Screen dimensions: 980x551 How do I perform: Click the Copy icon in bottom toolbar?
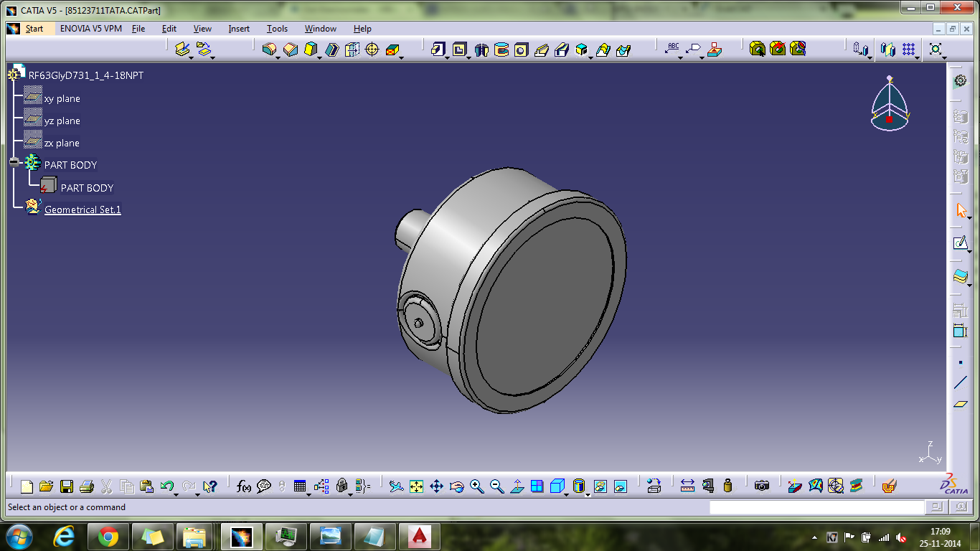(x=127, y=486)
